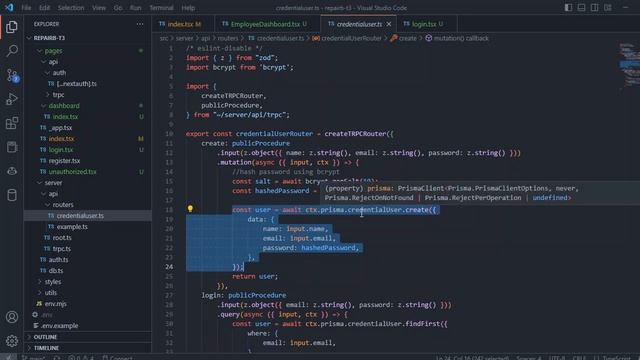The image size is (640, 360).
Task: Switch to the login.tsx editor tab
Action: 426,24
